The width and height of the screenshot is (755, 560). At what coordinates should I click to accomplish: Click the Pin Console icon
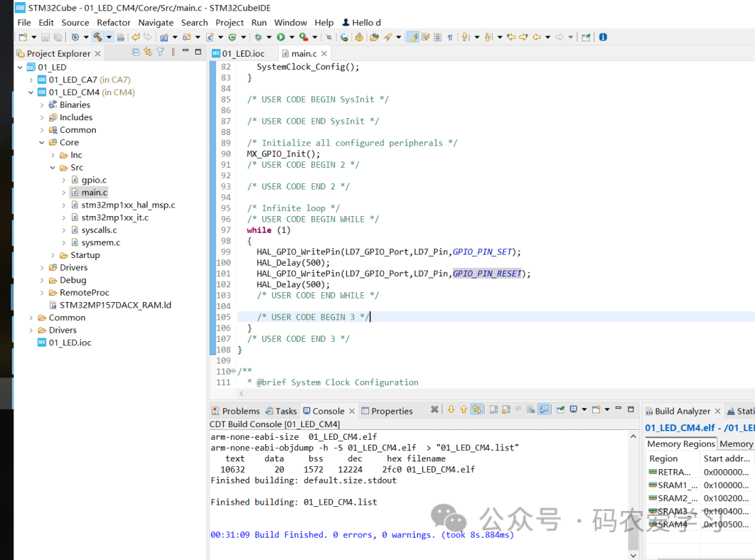[x=561, y=410]
